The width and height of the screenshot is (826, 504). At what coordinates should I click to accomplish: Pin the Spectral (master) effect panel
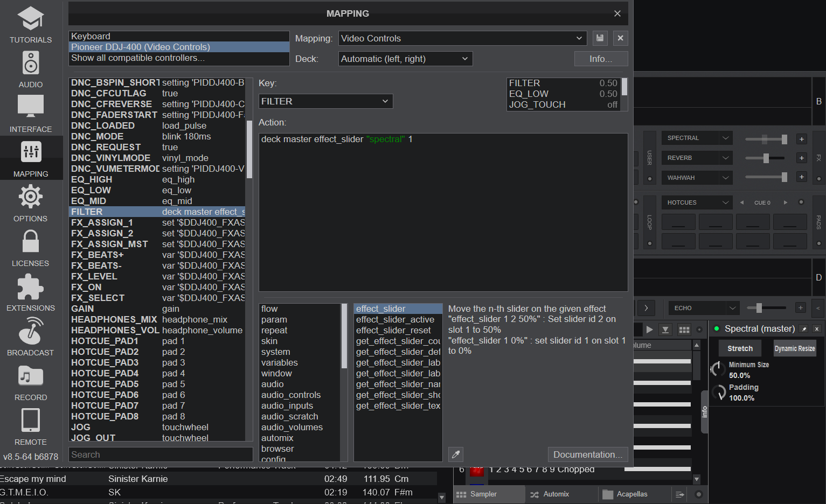pyautogui.click(x=804, y=329)
